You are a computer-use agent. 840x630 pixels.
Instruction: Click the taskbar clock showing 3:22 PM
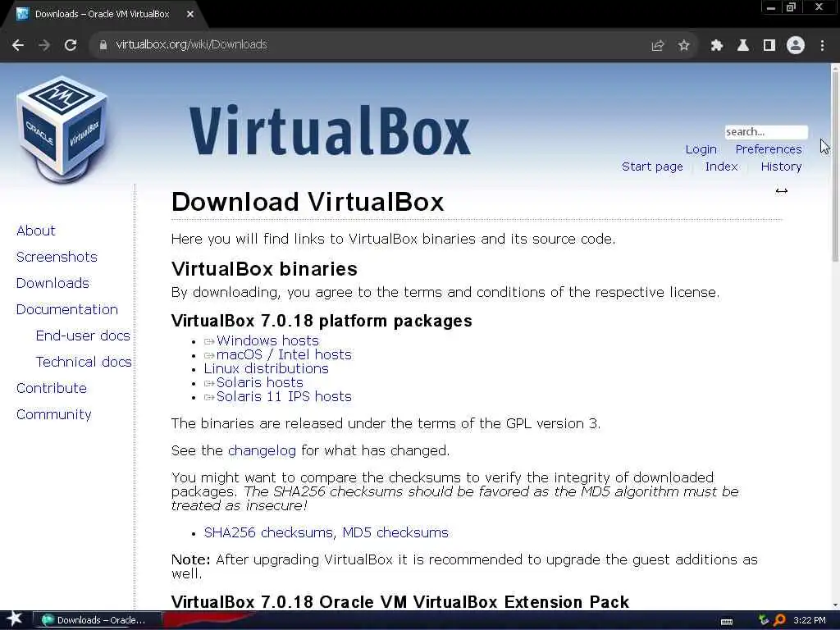(x=809, y=620)
